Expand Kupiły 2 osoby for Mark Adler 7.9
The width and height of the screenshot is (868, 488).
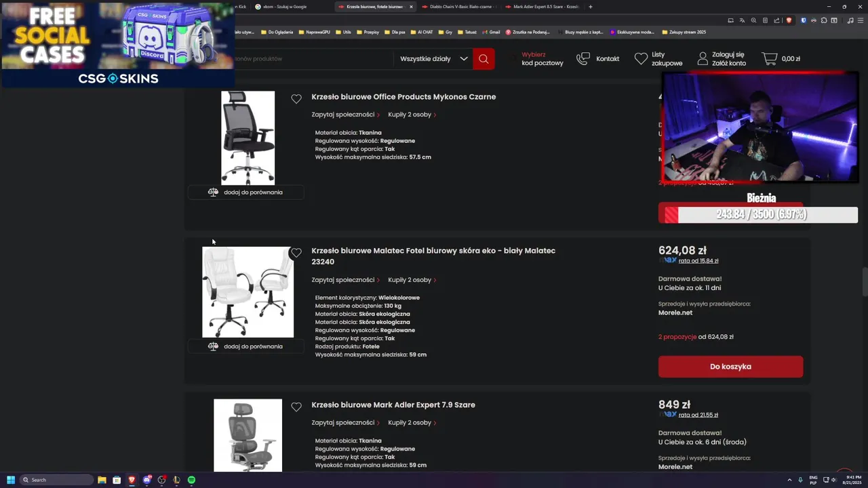412,423
